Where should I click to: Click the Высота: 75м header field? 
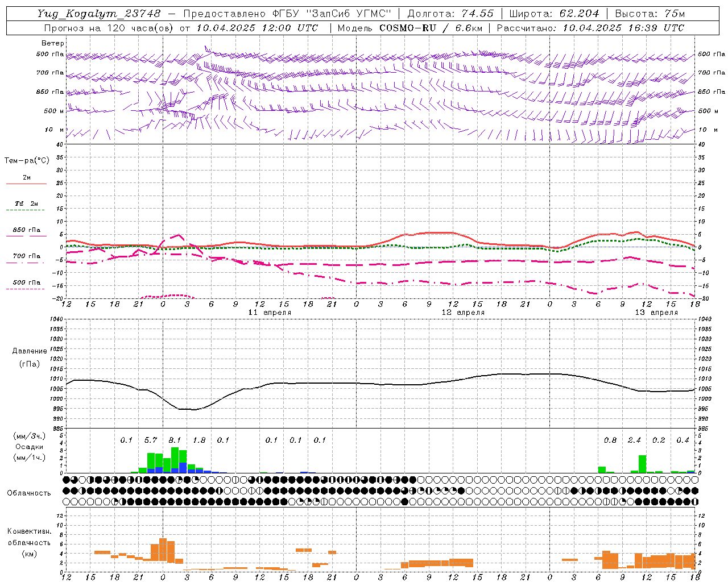click(650, 14)
